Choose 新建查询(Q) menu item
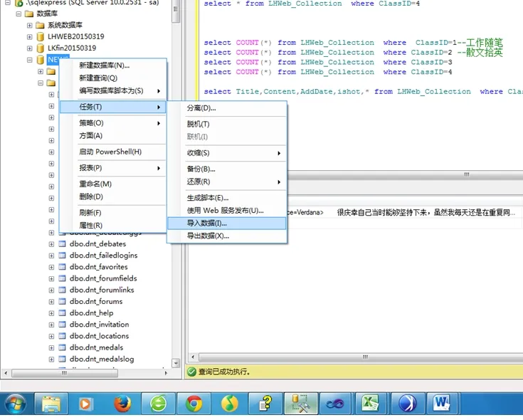Screen dimensions: 523x420 (112, 78)
